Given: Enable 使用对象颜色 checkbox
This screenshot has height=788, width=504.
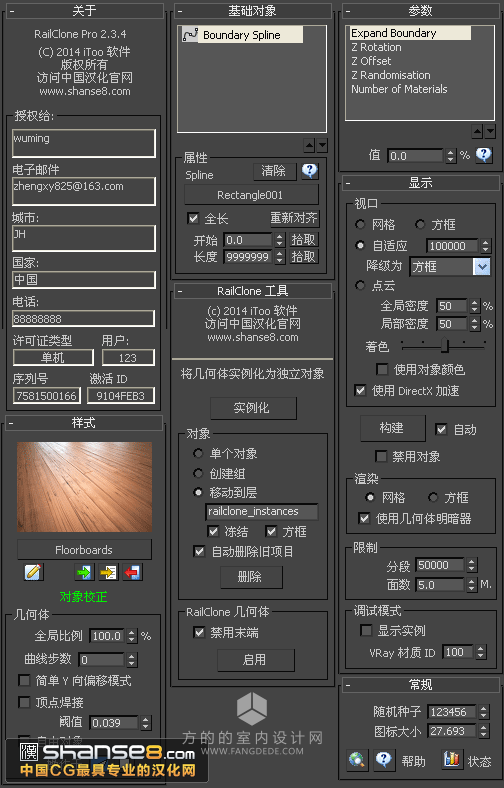Looking at the screenshot, I should tap(382, 369).
